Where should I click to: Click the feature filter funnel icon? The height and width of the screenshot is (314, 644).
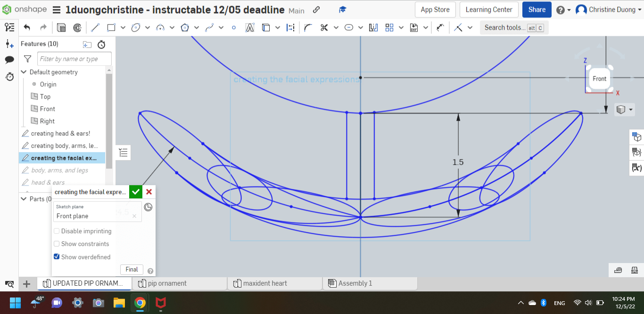pyautogui.click(x=28, y=59)
